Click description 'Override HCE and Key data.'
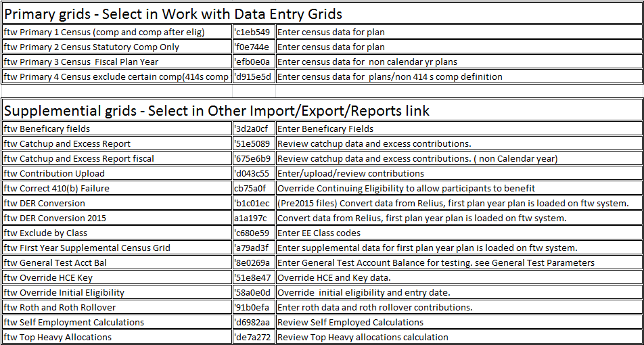644x345 pixels. pos(459,277)
